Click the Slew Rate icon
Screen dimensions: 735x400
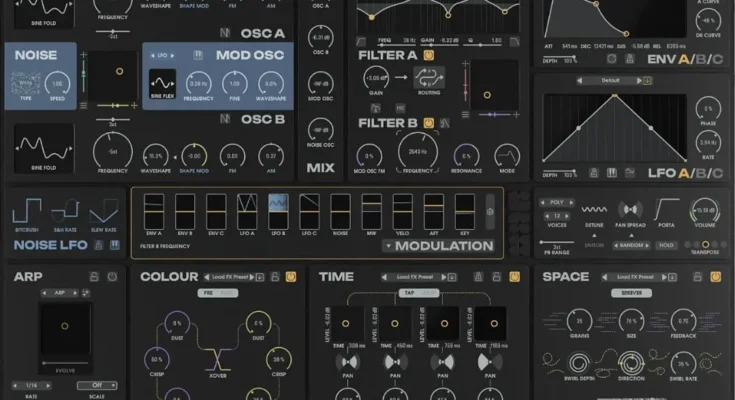coord(103,211)
